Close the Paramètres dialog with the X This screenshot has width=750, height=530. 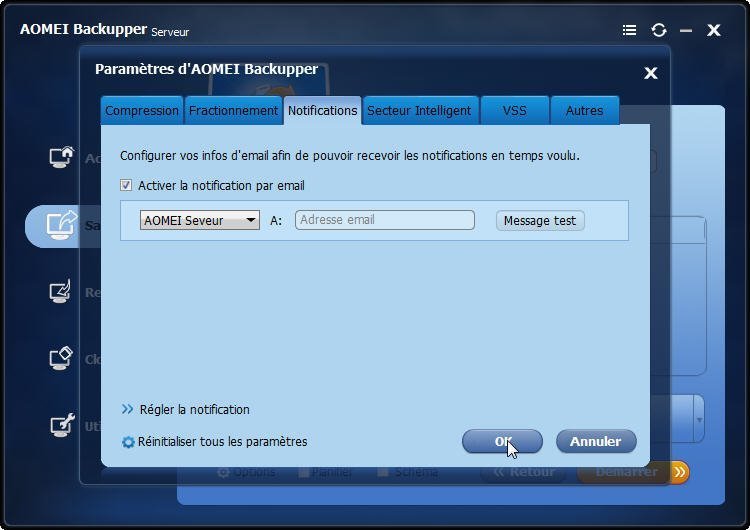point(651,73)
